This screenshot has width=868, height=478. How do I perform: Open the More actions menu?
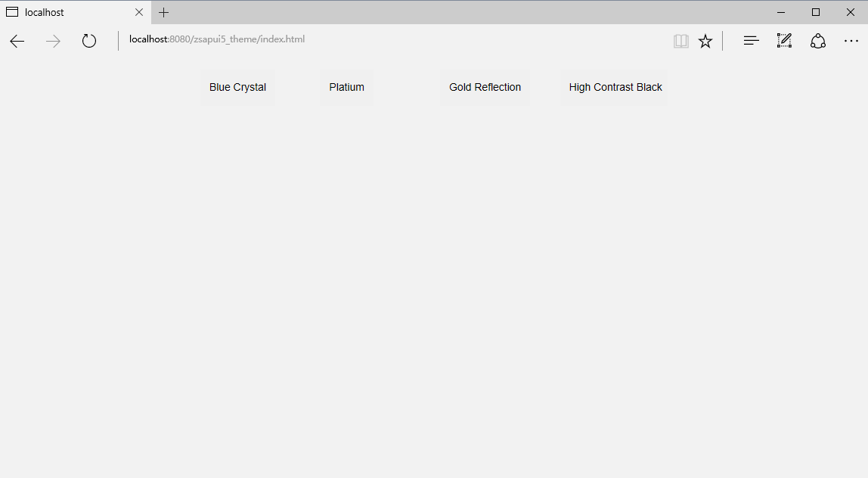pyautogui.click(x=851, y=41)
